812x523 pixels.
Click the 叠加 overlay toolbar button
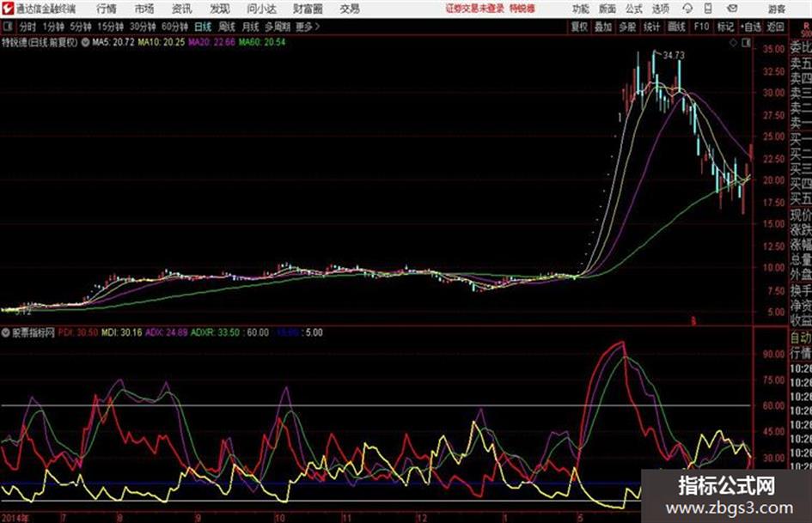(603, 27)
